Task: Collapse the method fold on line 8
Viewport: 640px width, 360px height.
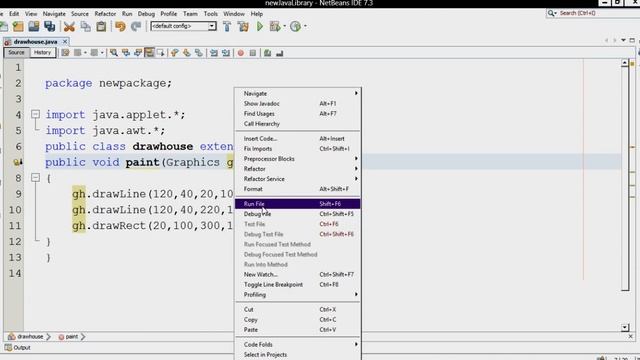Action: click(x=36, y=178)
